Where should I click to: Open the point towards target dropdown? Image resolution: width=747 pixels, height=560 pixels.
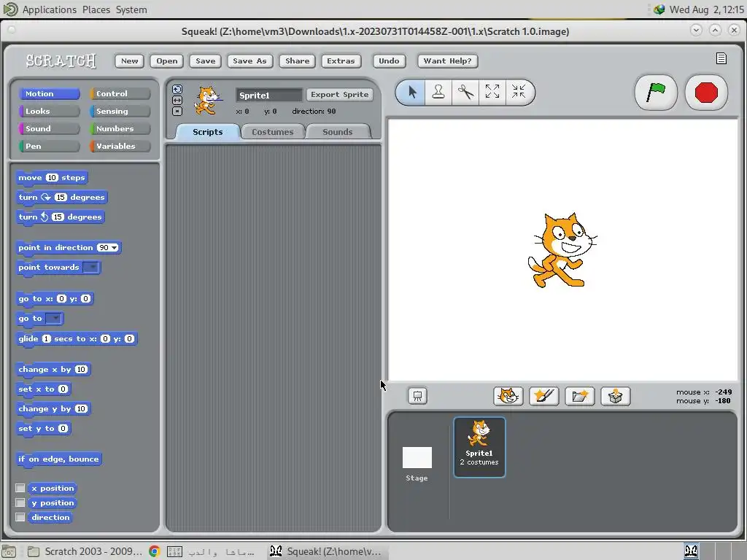[x=90, y=267]
